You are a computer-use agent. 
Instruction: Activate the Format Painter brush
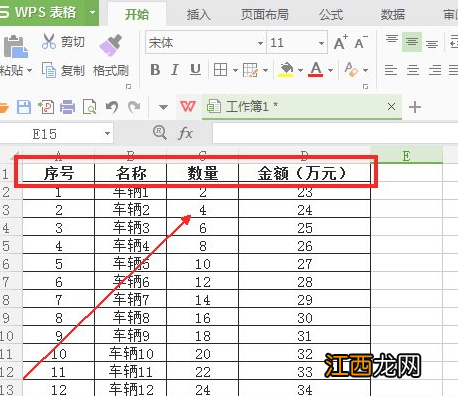click(111, 45)
